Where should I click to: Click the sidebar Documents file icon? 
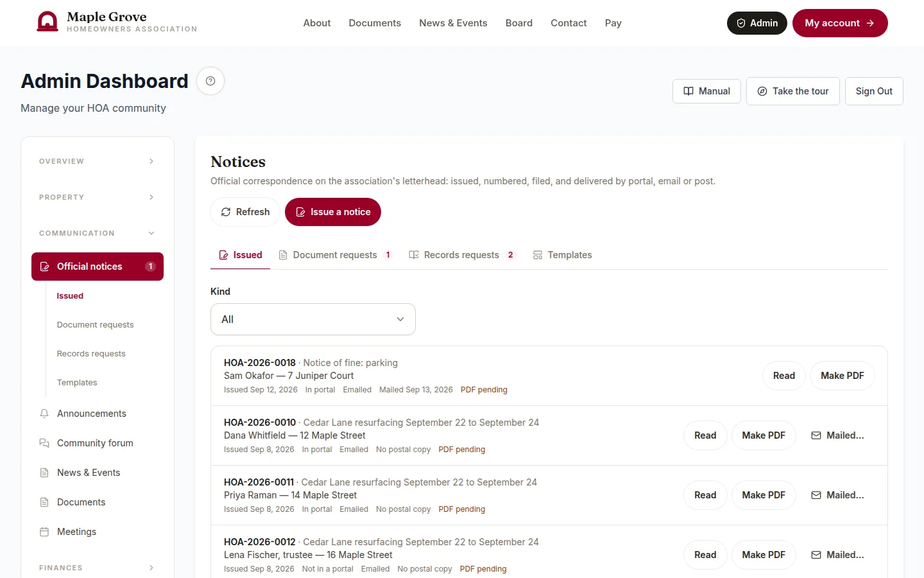tap(44, 502)
